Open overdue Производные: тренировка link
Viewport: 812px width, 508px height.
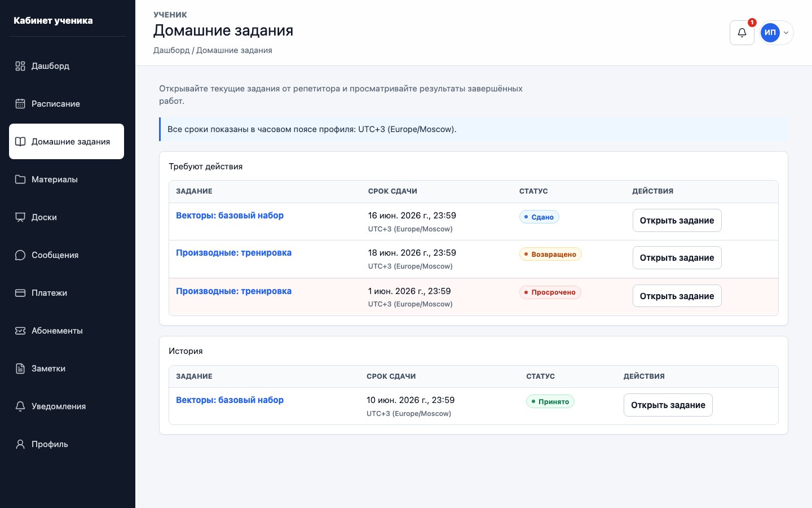[233, 291]
